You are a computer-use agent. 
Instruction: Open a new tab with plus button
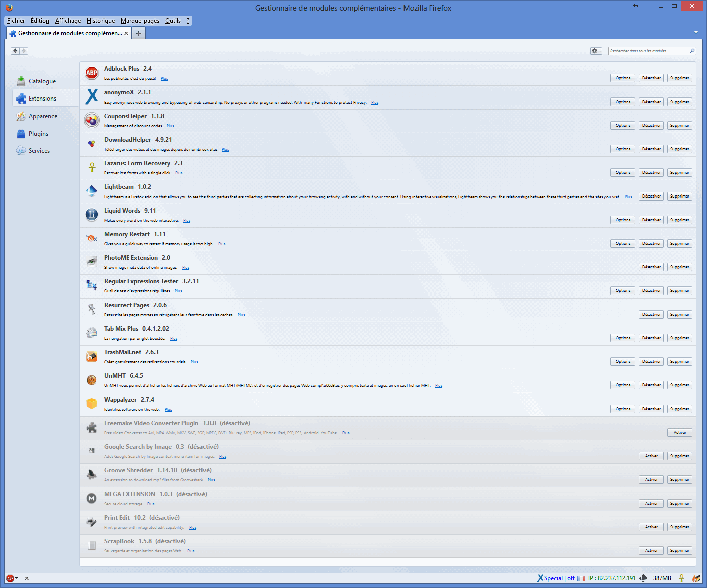coord(139,33)
